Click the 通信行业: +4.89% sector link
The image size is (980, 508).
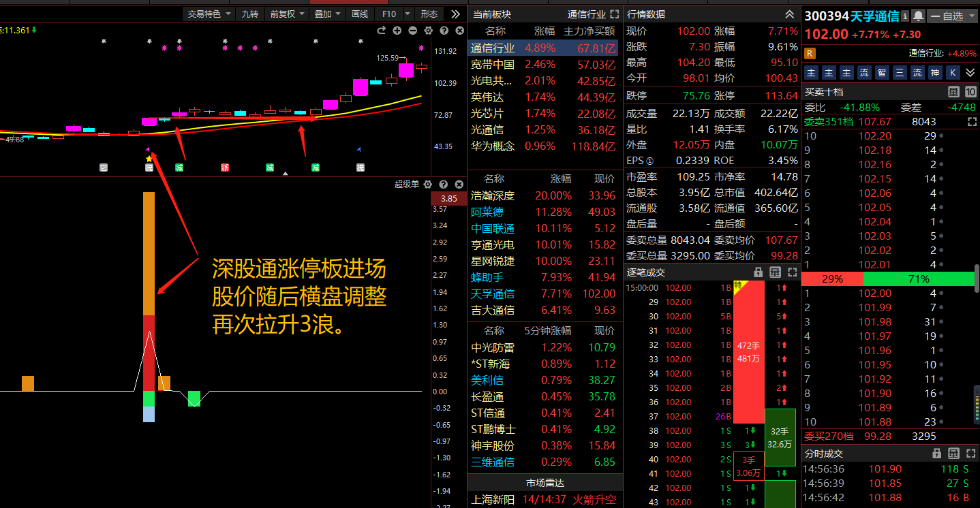click(x=943, y=53)
